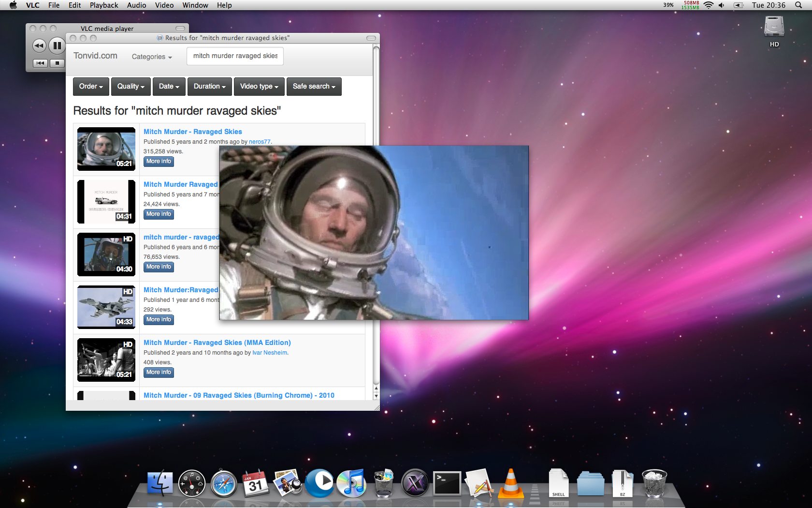This screenshot has width=812, height=508.
Task: Open the File menu
Action: 54,5
